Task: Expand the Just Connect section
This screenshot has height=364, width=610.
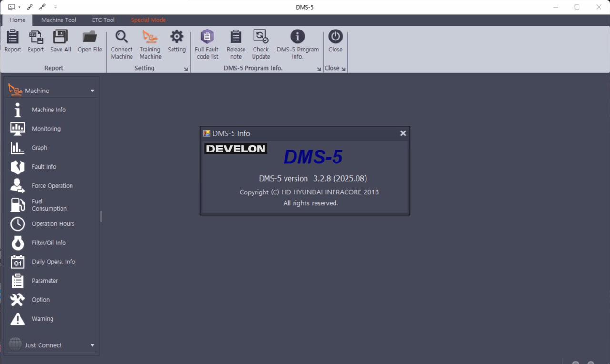Action: pos(92,345)
